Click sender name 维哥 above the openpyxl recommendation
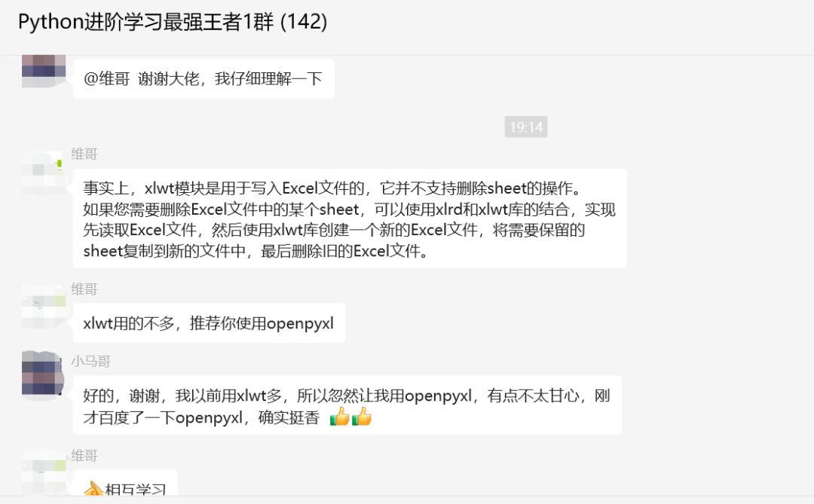This screenshot has width=814, height=504. [x=84, y=289]
